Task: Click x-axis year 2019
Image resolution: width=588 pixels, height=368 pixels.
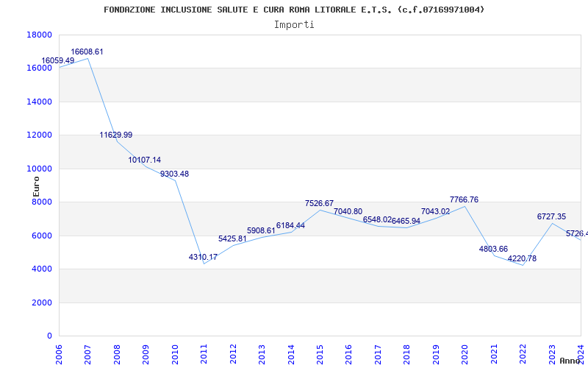Action: (436, 354)
